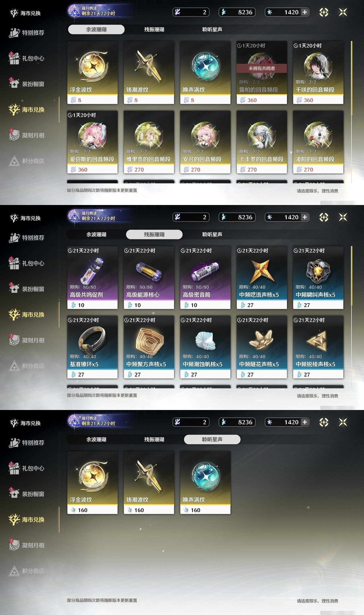
Task: Open the 凌阳的回音频段 item card
Action: (x=318, y=142)
